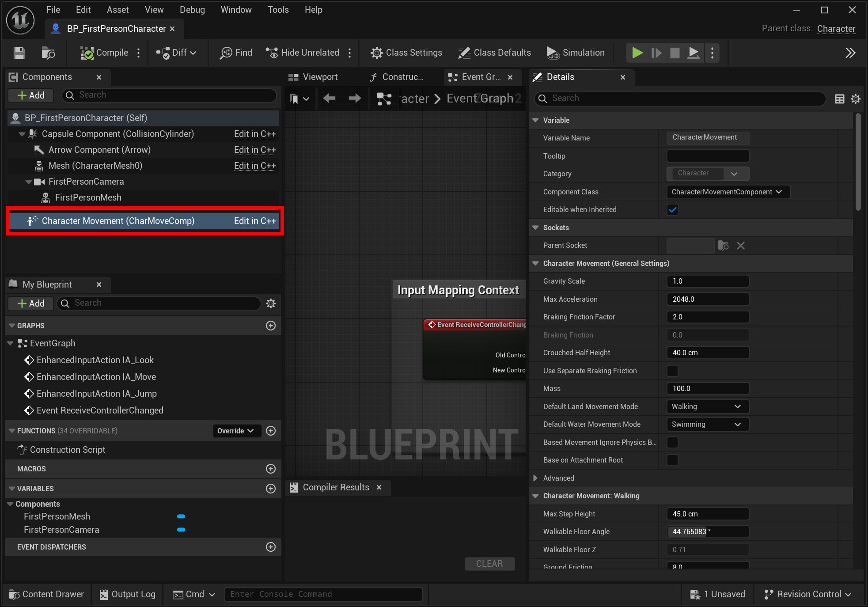This screenshot has height=607, width=868.
Task: Open Default Land Movement Mode dropdown
Action: click(707, 407)
